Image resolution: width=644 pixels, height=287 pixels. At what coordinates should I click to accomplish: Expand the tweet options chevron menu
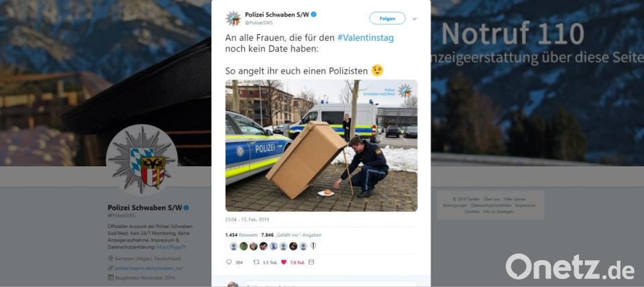(x=414, y=19)
